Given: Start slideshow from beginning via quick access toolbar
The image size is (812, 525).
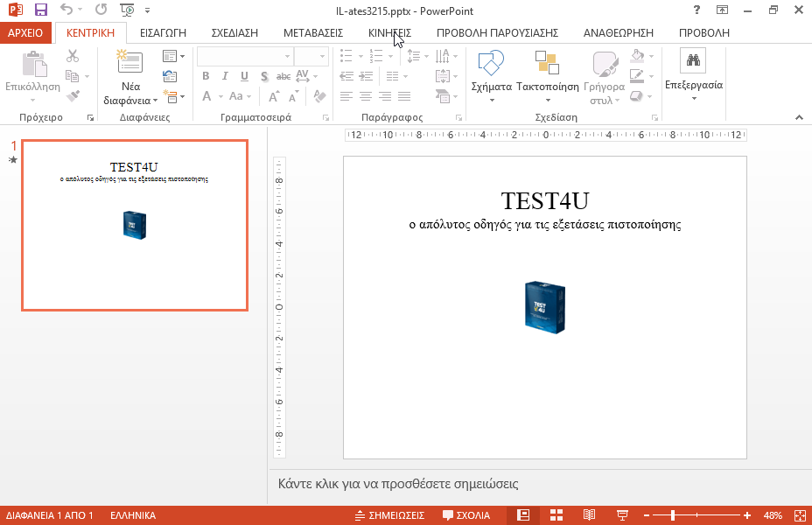Looking at the screenshot, I should [x=127, y=10].
